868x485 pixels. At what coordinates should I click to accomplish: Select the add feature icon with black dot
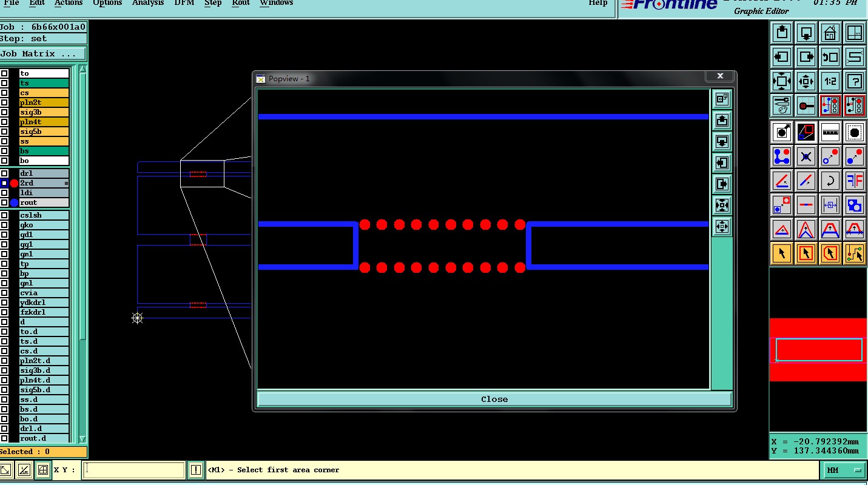point(782,132)
